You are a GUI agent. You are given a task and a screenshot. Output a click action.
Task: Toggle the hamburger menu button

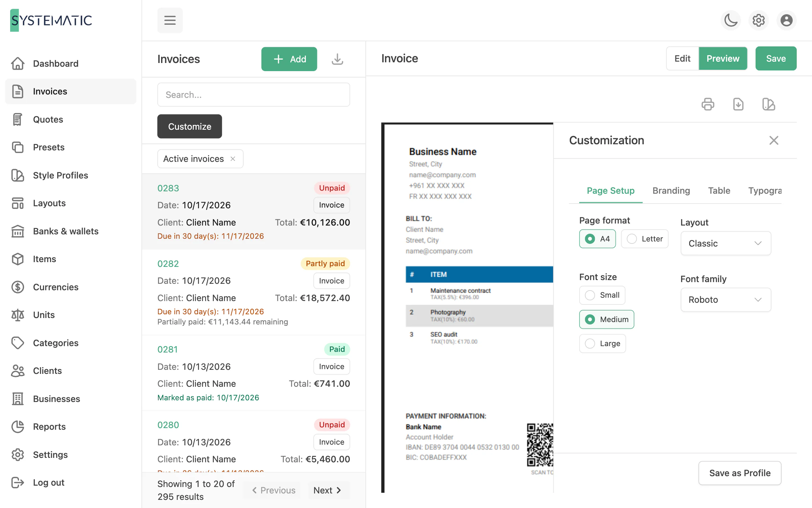pyautogui.click(x=170, y=20)
